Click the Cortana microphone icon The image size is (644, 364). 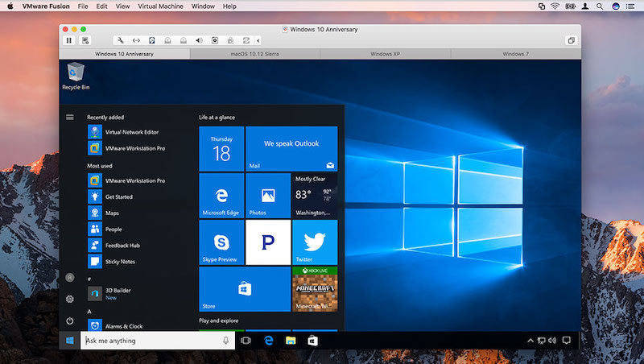click(225, 341)
